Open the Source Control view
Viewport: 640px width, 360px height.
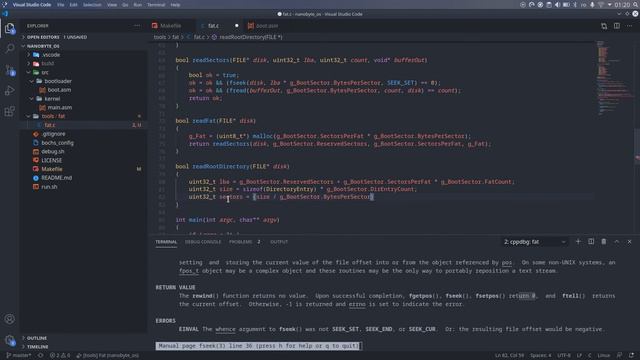coord(9,70)
